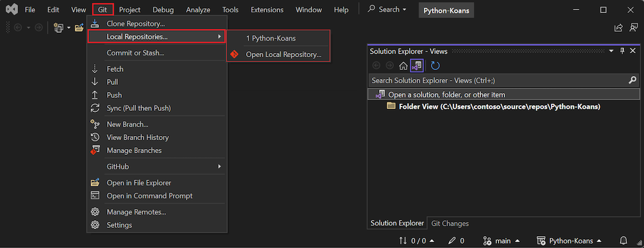Select 1 Python-Koans repository entry
The image size is (644, 248).
pyautogui.click(x=271, y=38)
